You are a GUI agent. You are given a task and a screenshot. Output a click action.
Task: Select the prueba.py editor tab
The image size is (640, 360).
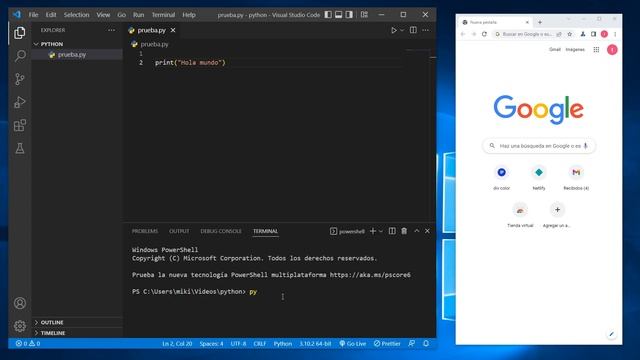coord(151,30)
